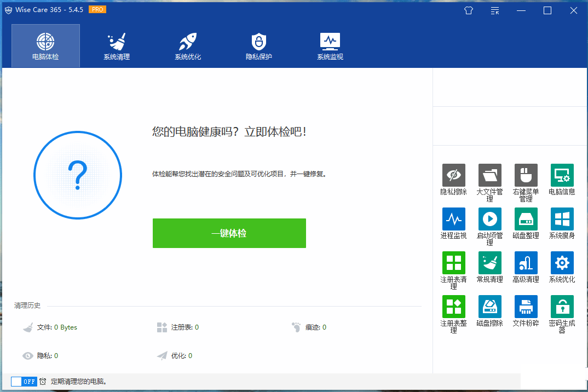Open the 系统优化 tab in the top bar

188,46
